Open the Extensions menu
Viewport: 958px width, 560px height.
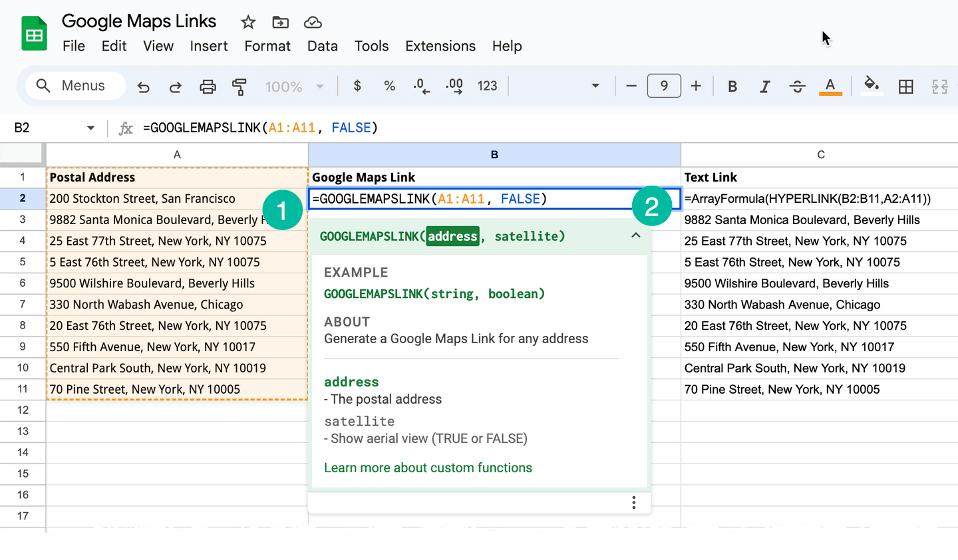tap(440, 46)
